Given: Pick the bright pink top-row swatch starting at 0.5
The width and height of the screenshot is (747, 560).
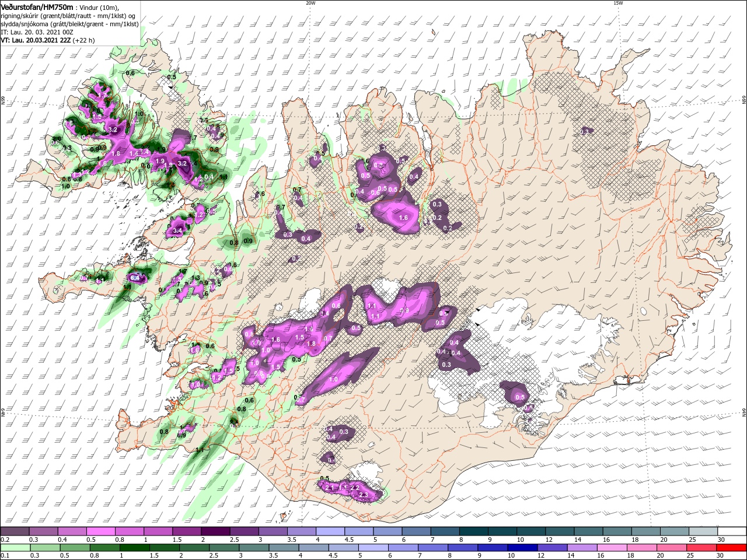Looking at the screenshot, I should tap(100, 531).
